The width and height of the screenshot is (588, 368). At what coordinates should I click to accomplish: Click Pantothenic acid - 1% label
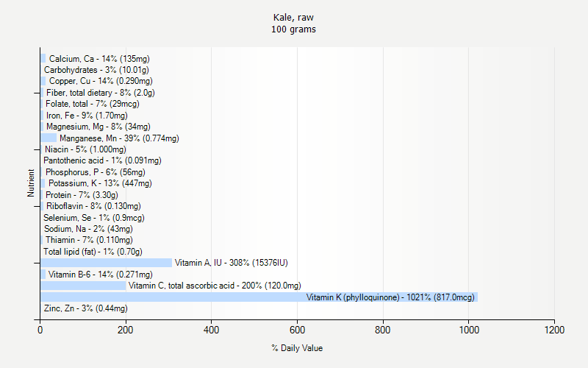pos(102,160)
